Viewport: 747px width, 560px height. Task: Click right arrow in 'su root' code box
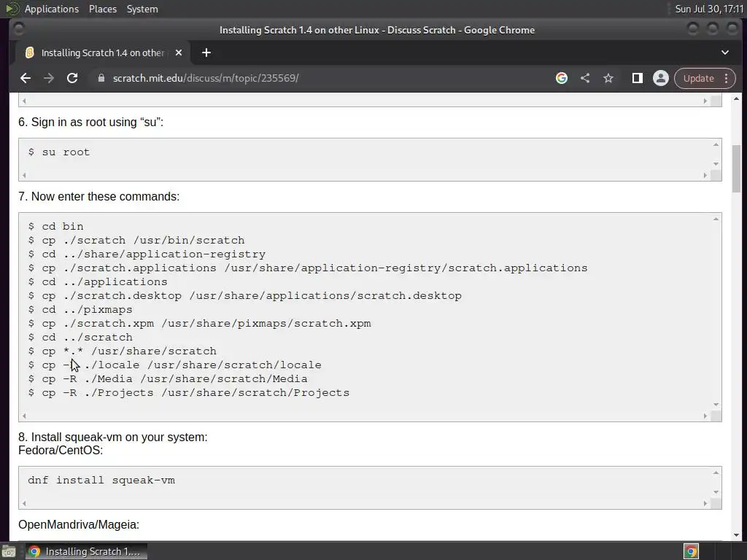705,175
